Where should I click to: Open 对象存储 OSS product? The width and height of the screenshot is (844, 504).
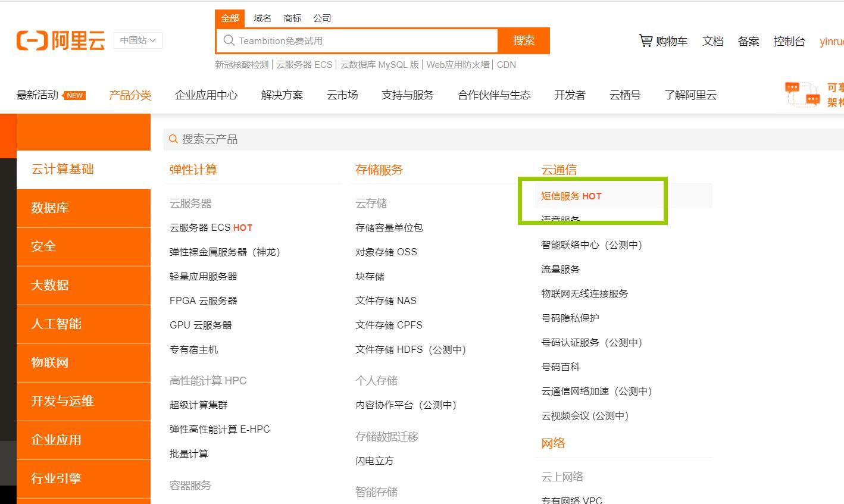(x=386, y=252)
